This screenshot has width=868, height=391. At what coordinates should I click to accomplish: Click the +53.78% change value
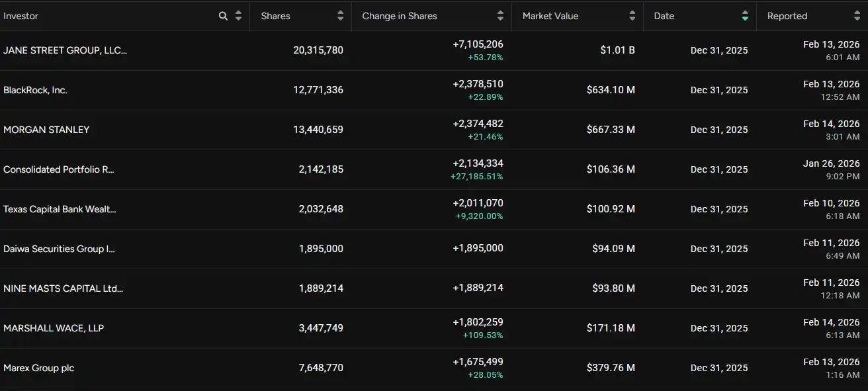485,58
